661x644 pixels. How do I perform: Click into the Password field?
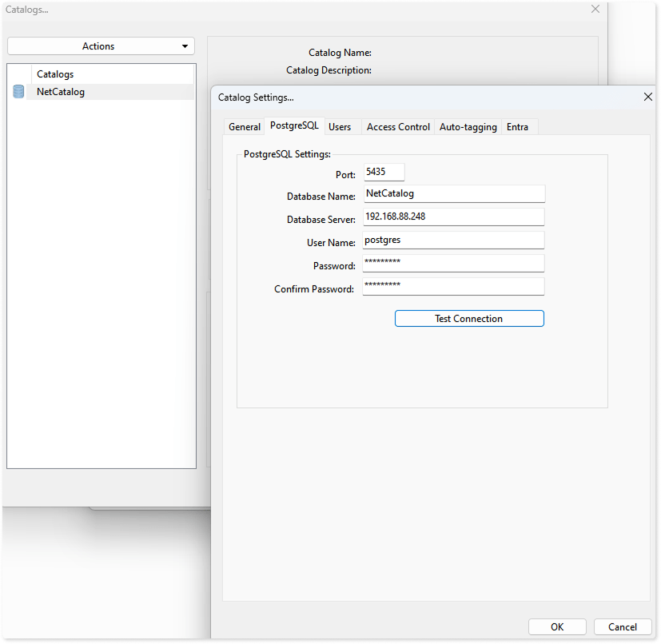pyautogui.click(x=454, y=263)
